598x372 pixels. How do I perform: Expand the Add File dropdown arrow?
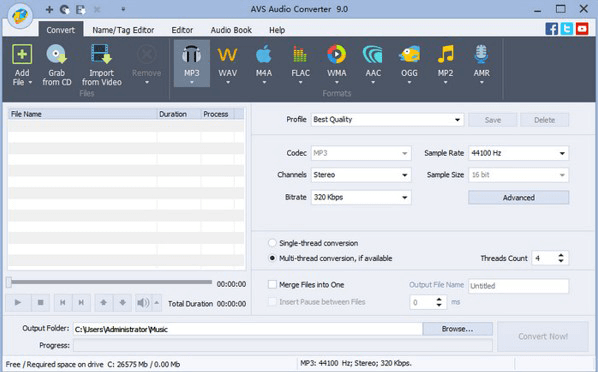coord(30,82)
